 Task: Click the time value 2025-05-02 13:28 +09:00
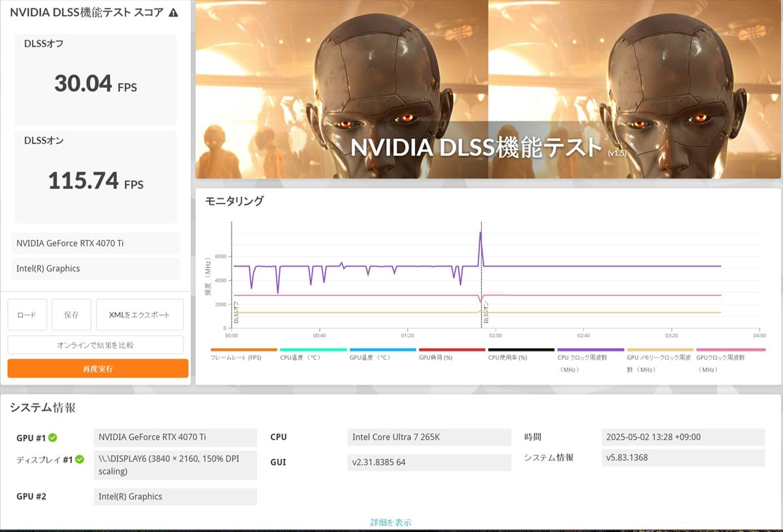point(683,437)
